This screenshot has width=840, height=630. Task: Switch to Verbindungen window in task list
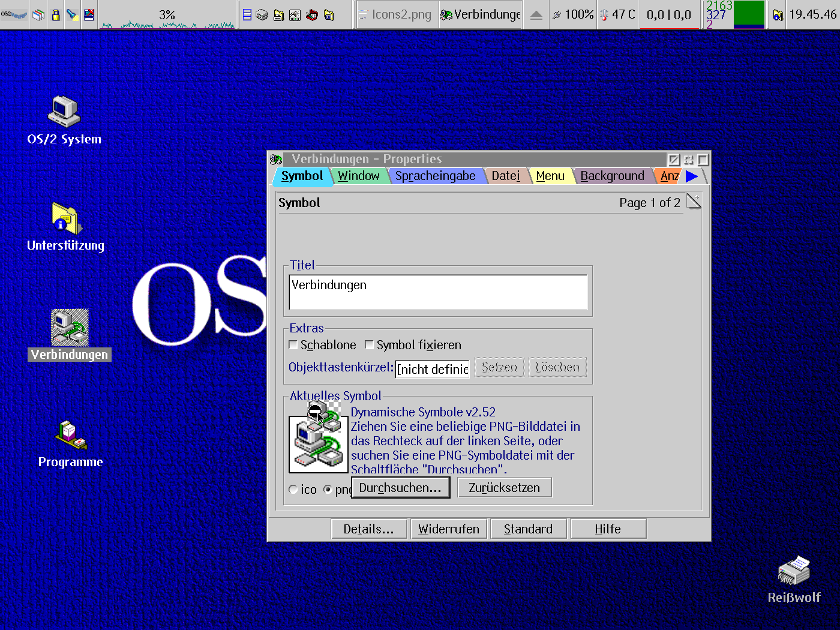point(480,14)
